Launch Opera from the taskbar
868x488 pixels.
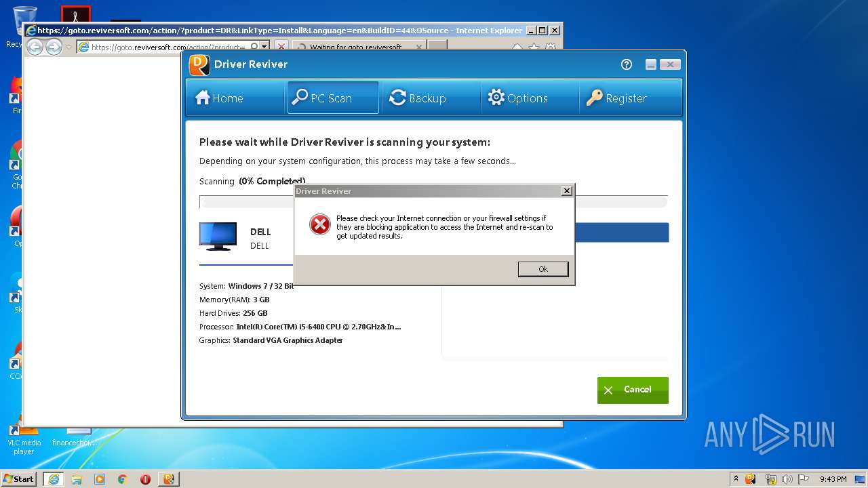click(145, 479)
